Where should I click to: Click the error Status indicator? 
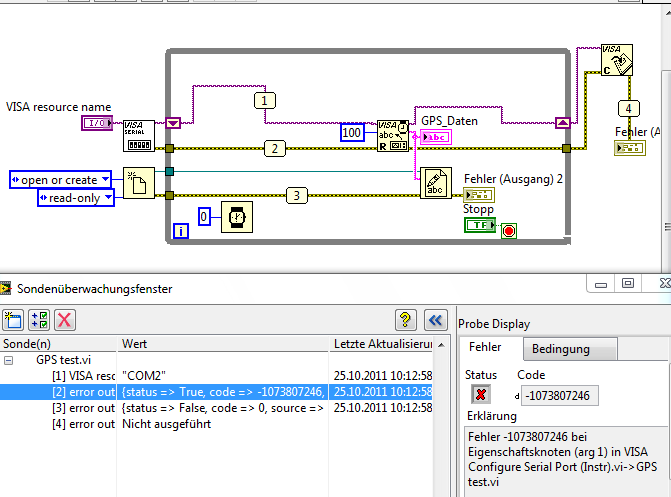(479, 396)
